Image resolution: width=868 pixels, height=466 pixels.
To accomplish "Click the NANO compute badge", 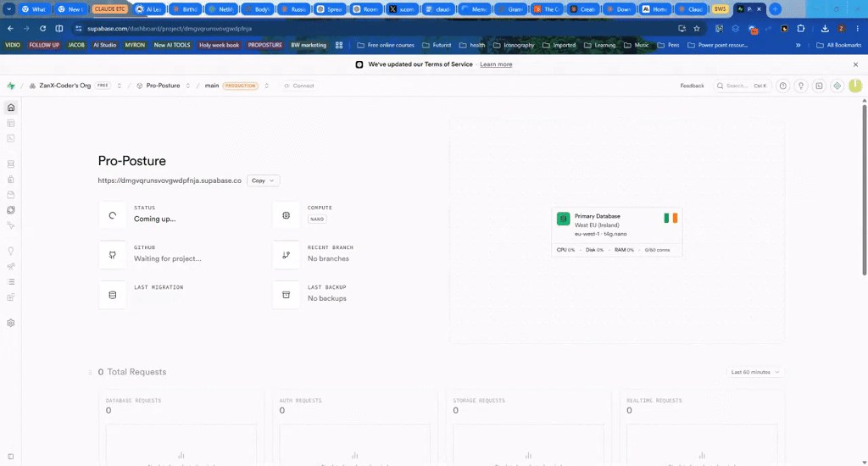I will [x=317, y=219].
